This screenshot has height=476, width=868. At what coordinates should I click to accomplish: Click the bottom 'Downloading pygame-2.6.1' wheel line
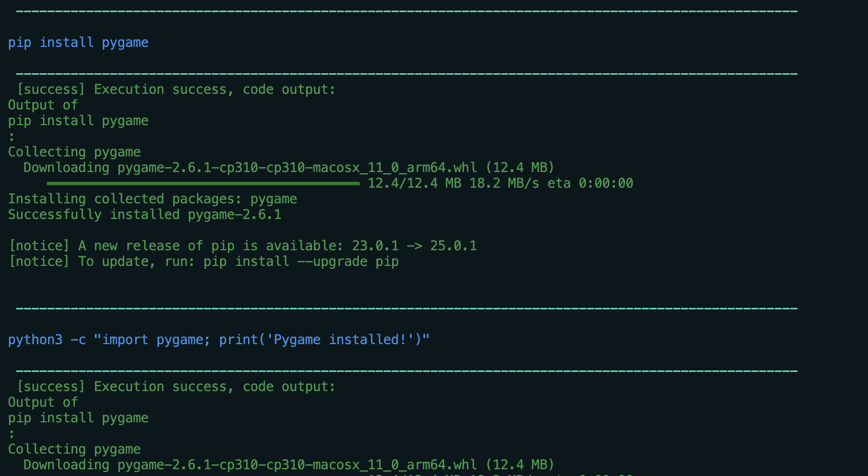[289, 465]
